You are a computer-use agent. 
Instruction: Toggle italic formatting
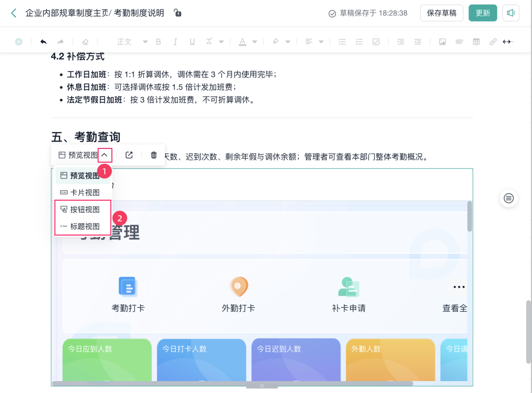175,42
